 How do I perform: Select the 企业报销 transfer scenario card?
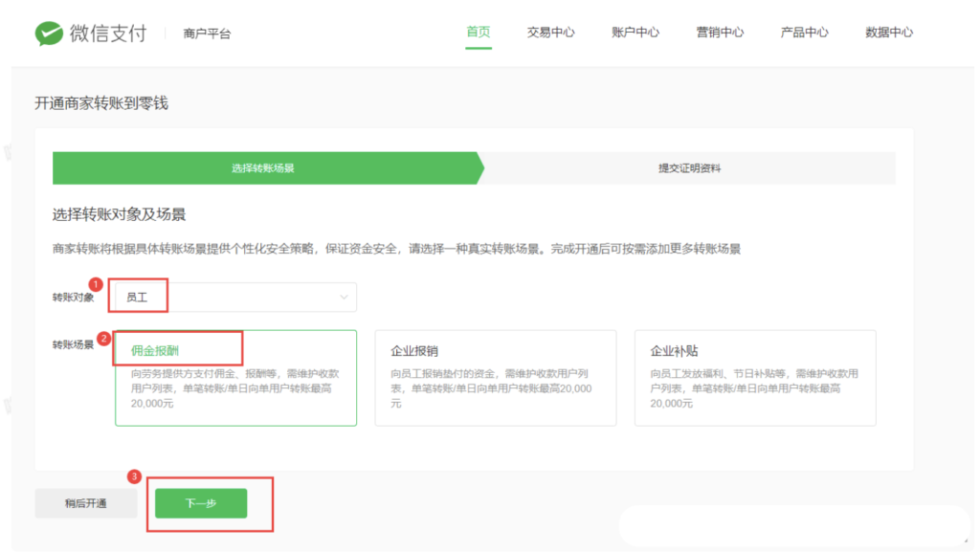click(x=495, y=378)
